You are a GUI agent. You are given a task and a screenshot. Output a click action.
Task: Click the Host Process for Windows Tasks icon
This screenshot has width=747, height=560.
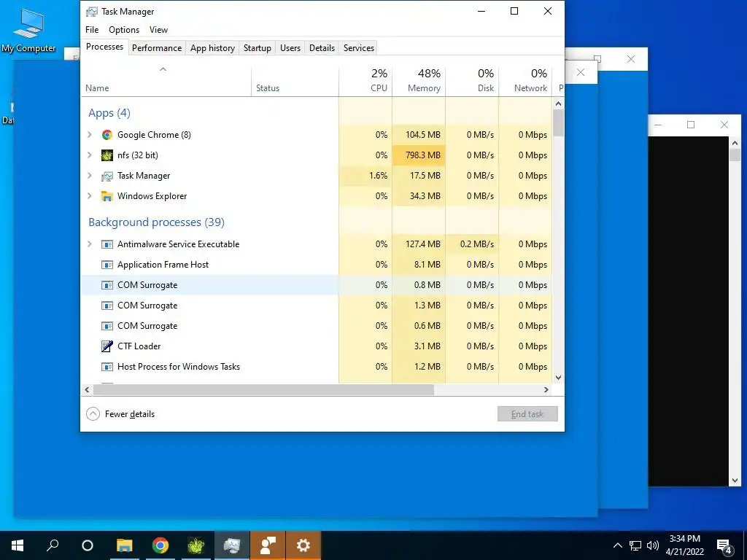tap(107, 367)
